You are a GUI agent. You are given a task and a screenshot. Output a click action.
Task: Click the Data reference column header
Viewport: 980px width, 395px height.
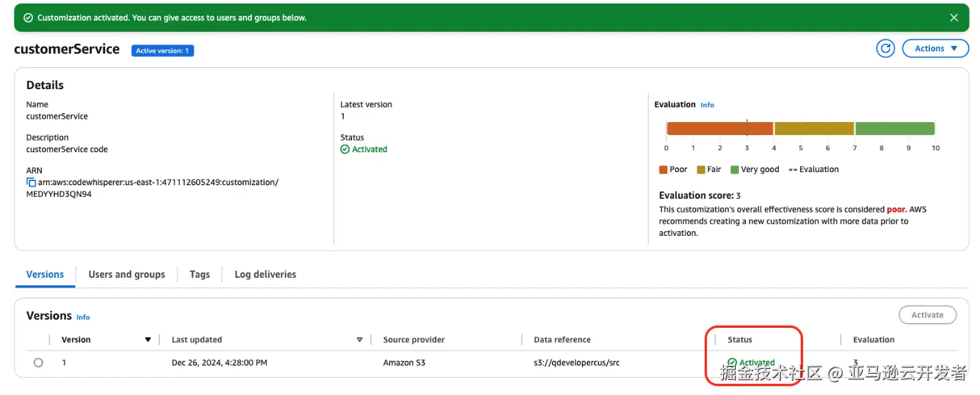(562, 340)
